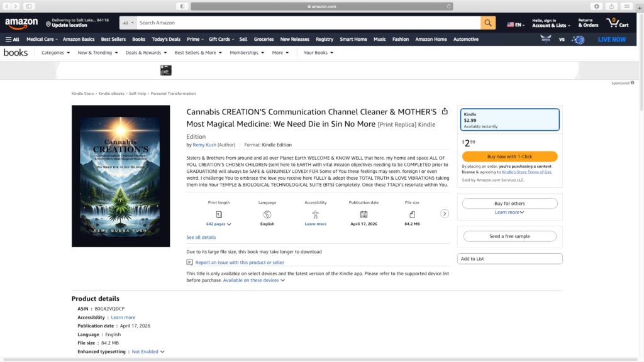Select the Kindle $2.99 format option
This screenshot has width=644, height=362.
coord(509,120)
